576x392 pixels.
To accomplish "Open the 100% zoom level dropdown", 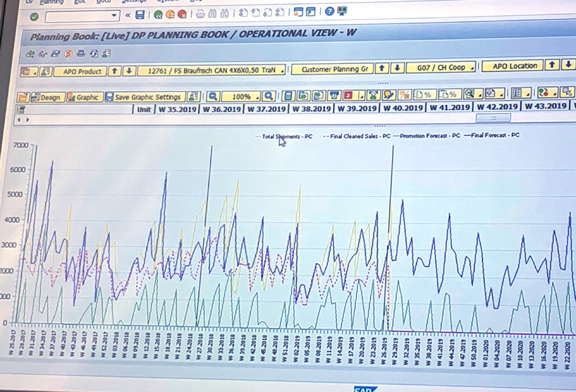I will pos(241,96).
